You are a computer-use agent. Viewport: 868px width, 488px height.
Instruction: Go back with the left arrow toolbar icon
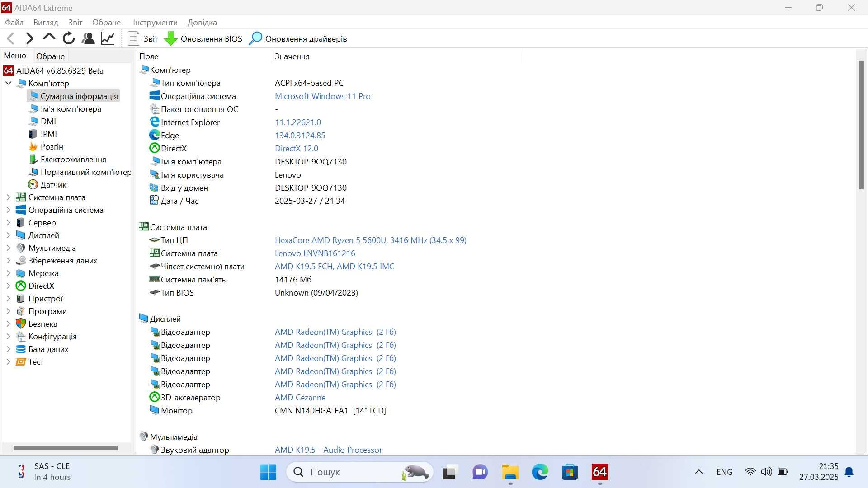tap(11, 39)
